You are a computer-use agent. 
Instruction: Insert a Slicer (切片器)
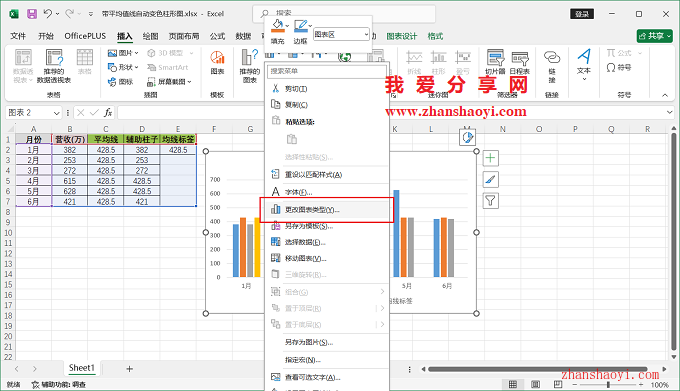(495, 62)
